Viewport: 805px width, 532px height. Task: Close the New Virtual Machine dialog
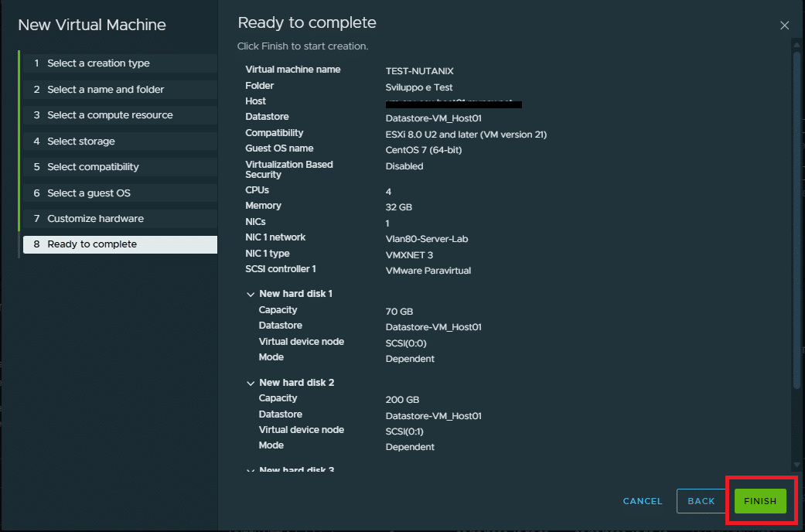point(784,26)
